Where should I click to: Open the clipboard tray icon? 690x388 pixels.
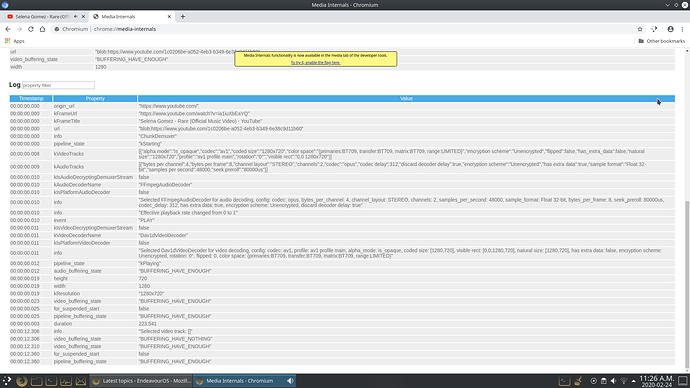coord(604,381)
